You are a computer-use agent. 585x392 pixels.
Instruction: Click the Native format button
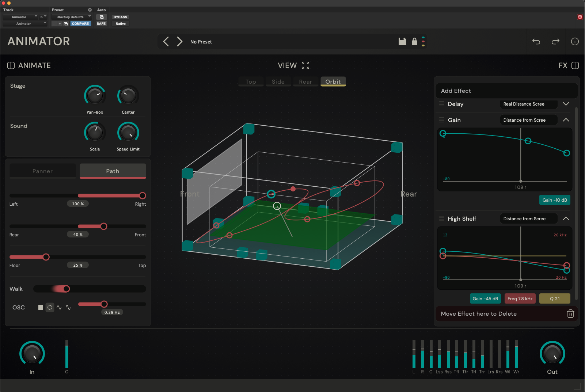click(x=121, y=24)
